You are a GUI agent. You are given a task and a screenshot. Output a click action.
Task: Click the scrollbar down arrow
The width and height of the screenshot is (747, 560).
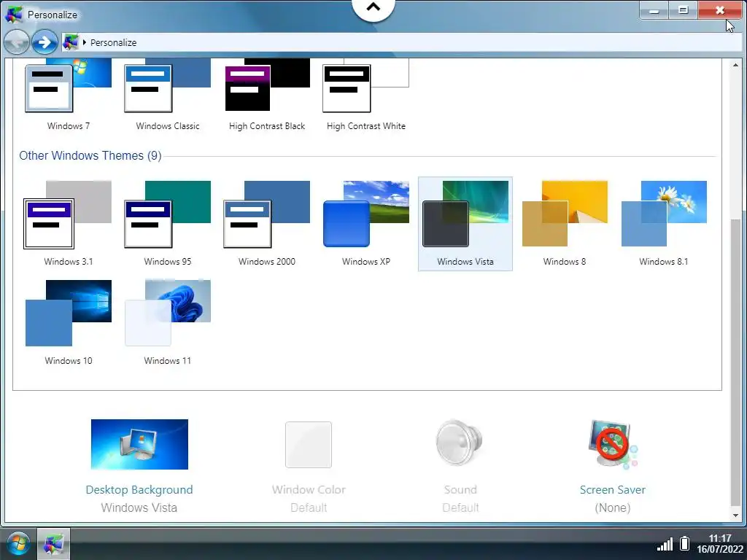coord(735,516)
